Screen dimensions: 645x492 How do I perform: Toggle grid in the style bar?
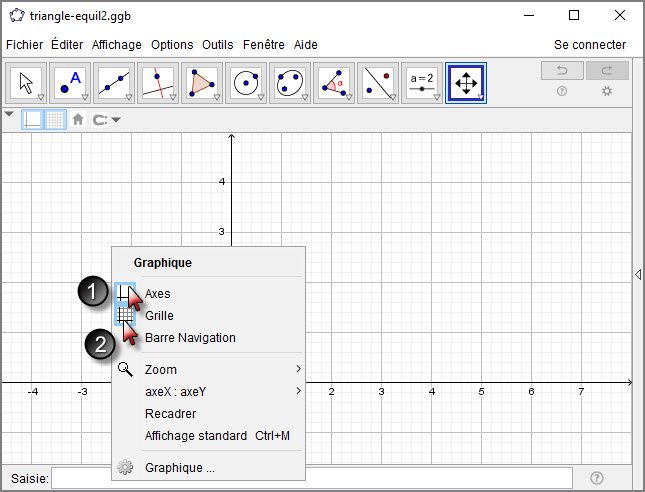[x=55, y=120]
